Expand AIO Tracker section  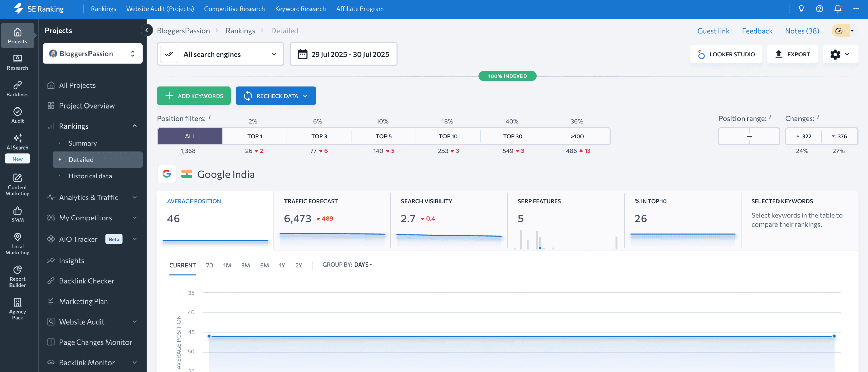tap(135, 239)
